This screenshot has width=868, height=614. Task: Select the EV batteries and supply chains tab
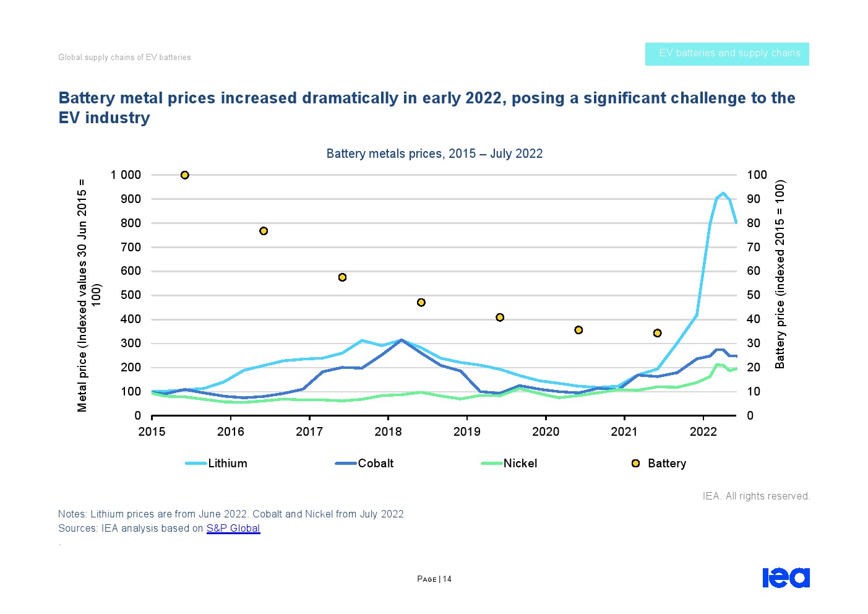pos(727,54)
